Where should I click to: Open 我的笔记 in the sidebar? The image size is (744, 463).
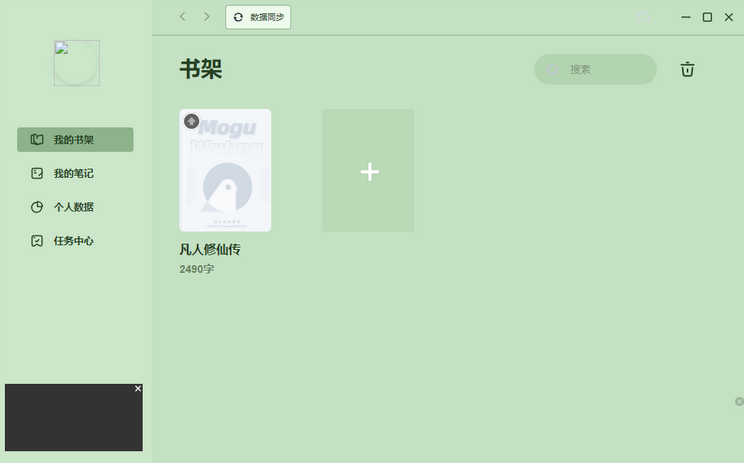75,173
